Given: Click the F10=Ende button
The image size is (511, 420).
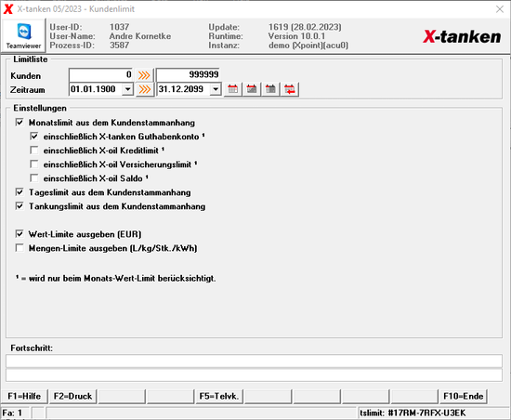Looking at the screenshot, I should (463, 396).
